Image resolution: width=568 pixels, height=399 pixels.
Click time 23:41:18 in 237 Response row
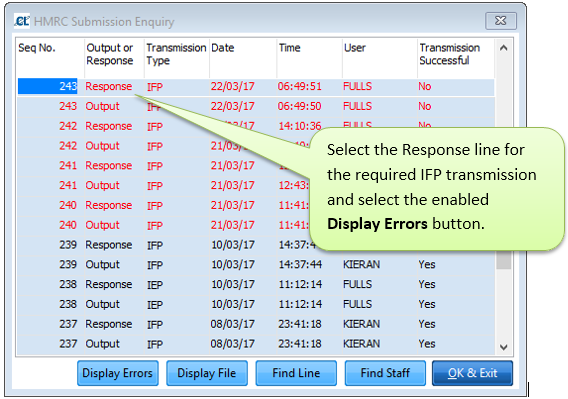coord(300,324)
